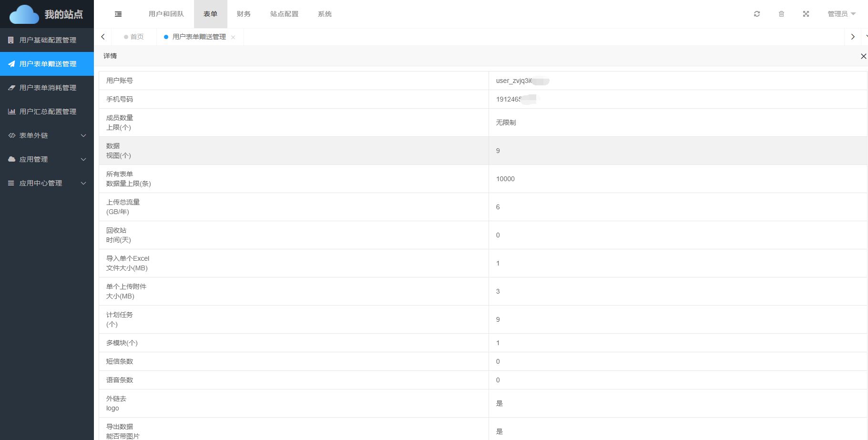Click the cloud logo 我的站点
Image resolution: width=868 pixels, height=440 pixels.
point(47,14)
